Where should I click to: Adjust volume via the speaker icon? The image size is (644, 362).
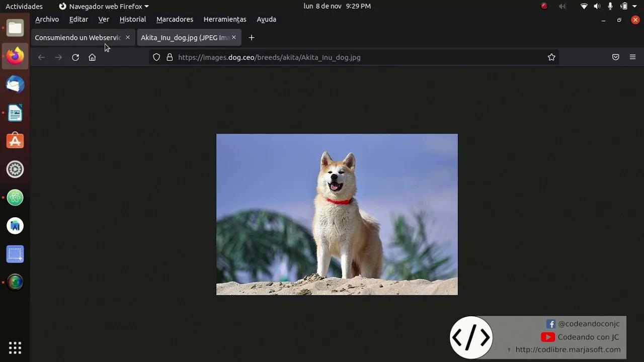[x=597, y=6]
